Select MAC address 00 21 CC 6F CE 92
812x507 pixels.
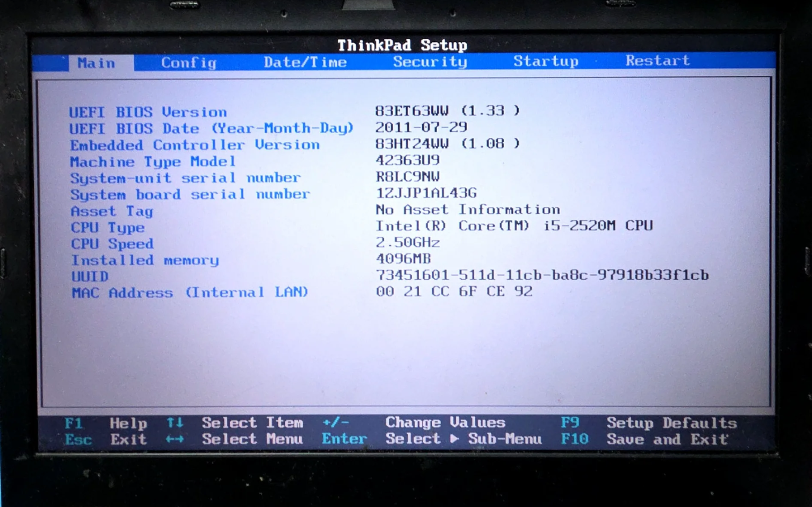454,291
